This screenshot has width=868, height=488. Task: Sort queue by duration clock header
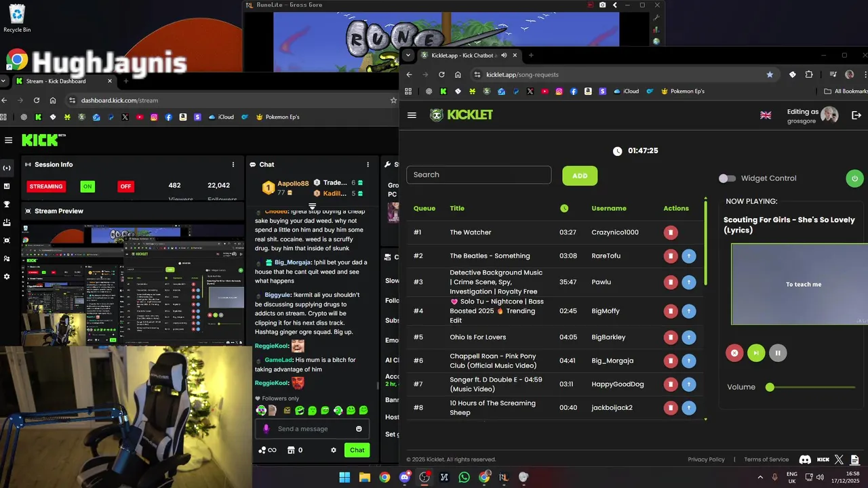pos(564,208)
